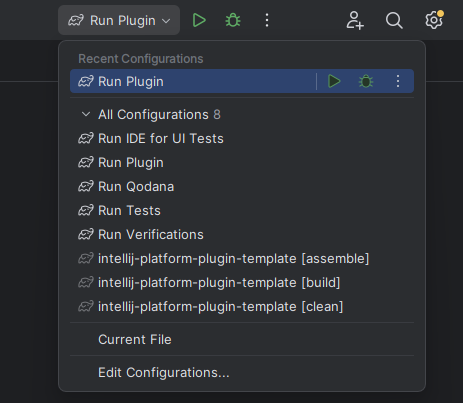463x403 pixels.
Task: Choose the Run Tests configuration
Action: 242,211
